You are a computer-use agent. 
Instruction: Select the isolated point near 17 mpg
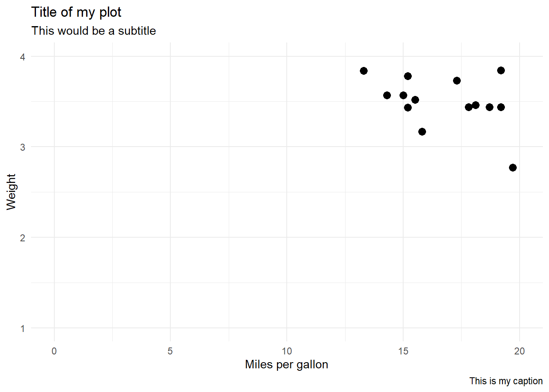pyautogui.click(x=457, y=80)
